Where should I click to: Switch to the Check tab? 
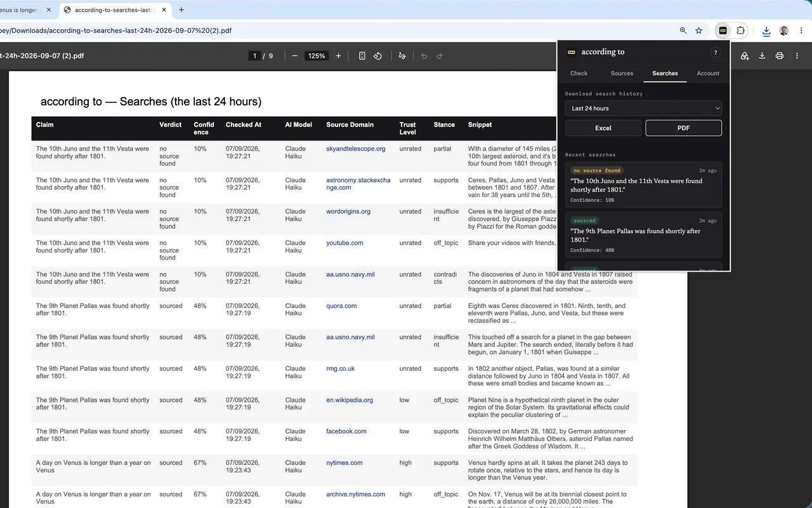[579, 73]
